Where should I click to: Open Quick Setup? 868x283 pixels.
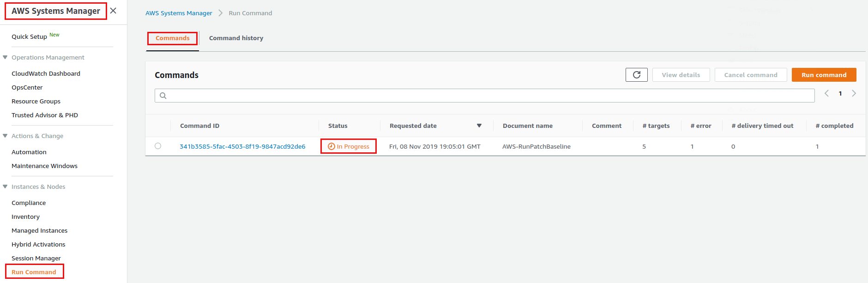29,36
